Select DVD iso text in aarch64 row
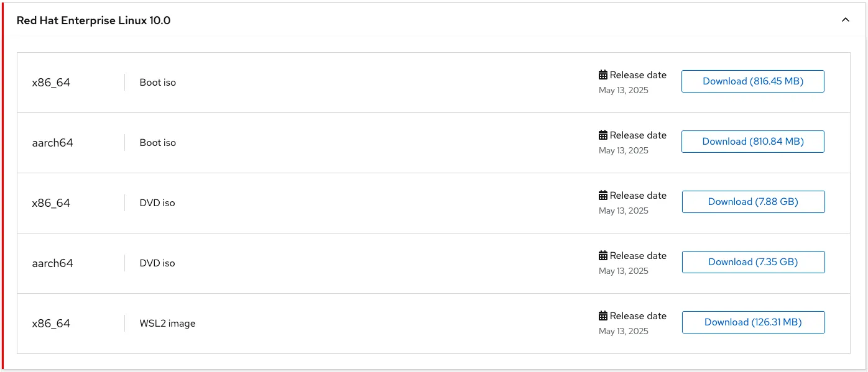The image size is (868, 372). [157, 263]
